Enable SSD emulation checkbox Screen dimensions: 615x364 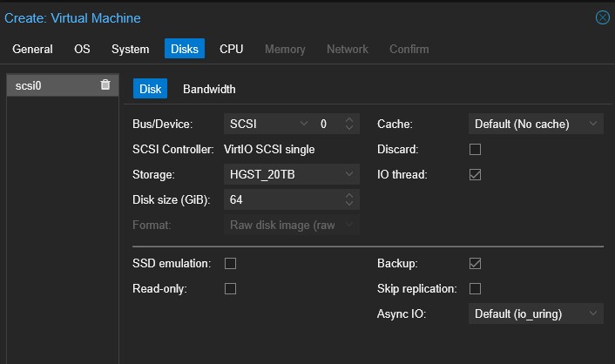(x=230, y=263)
